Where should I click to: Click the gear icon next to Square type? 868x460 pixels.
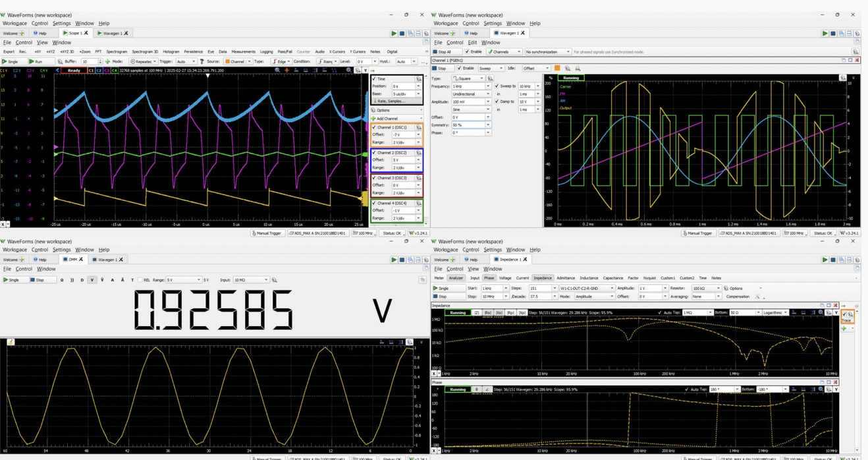(490, 78)
